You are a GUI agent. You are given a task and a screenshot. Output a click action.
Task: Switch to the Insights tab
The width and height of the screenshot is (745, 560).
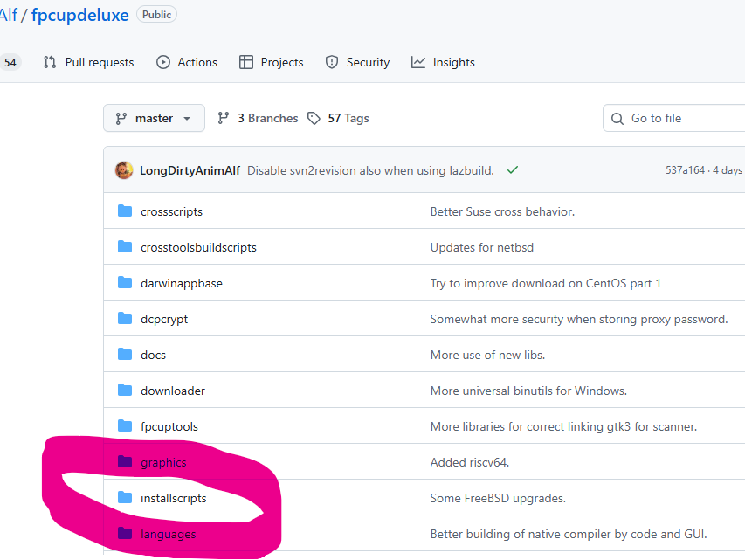(x=452, y=62)
